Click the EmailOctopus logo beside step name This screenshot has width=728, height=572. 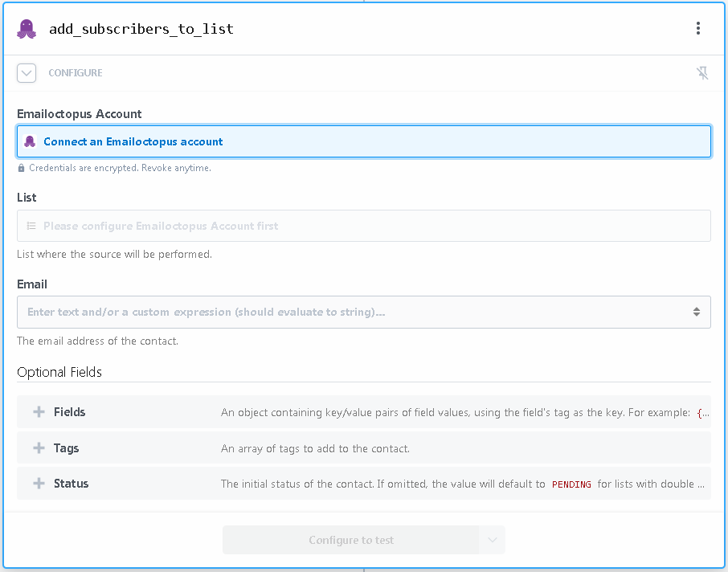coord(27,29)
